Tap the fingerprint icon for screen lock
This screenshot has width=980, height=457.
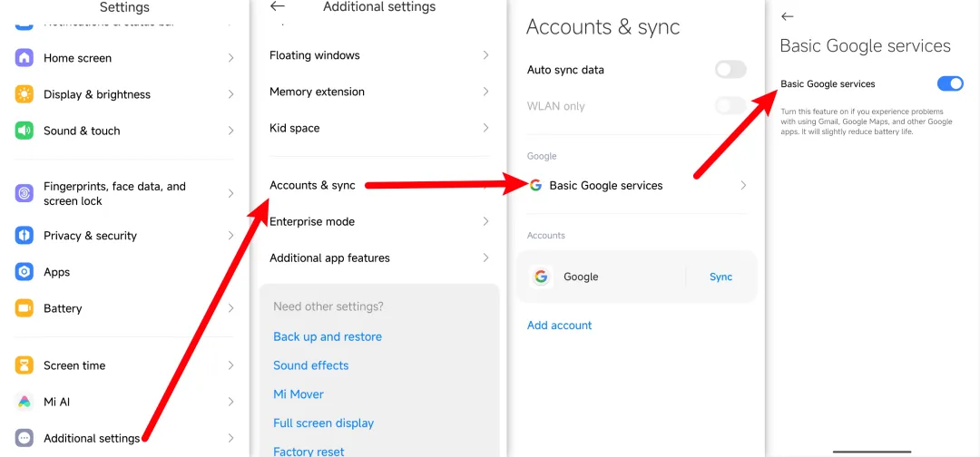[x=24, y=193]
